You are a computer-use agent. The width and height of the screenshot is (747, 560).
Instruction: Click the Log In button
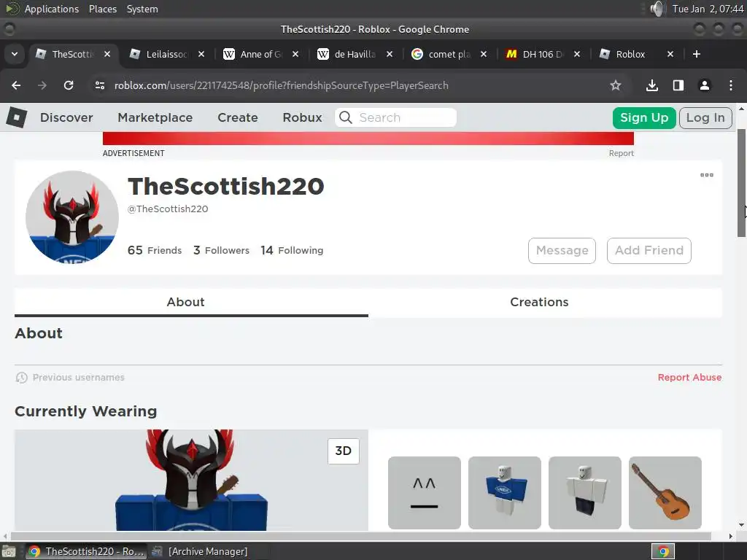(x=705, y=117)
